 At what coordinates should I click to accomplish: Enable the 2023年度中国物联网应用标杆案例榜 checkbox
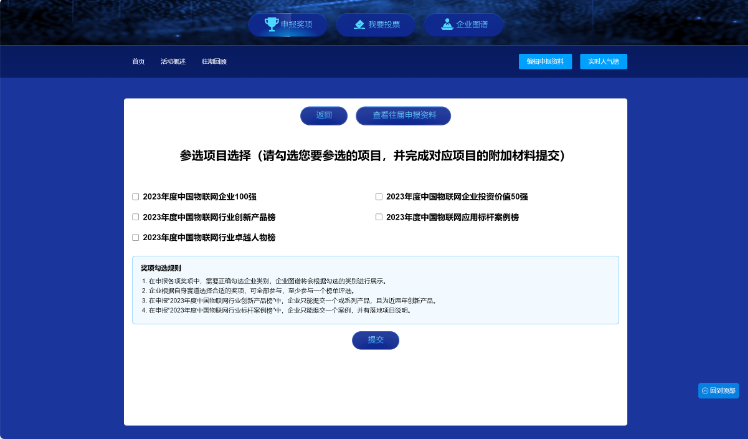click(x=379, y=217)
